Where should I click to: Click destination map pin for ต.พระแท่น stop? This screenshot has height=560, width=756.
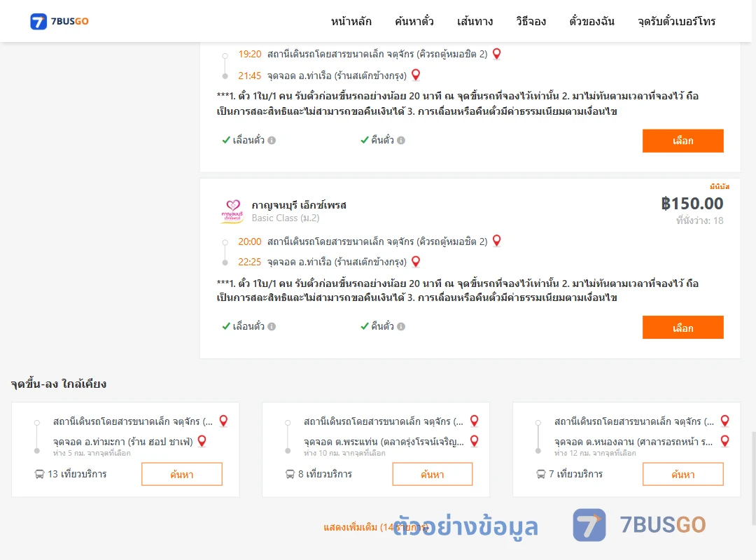point(475,441)
